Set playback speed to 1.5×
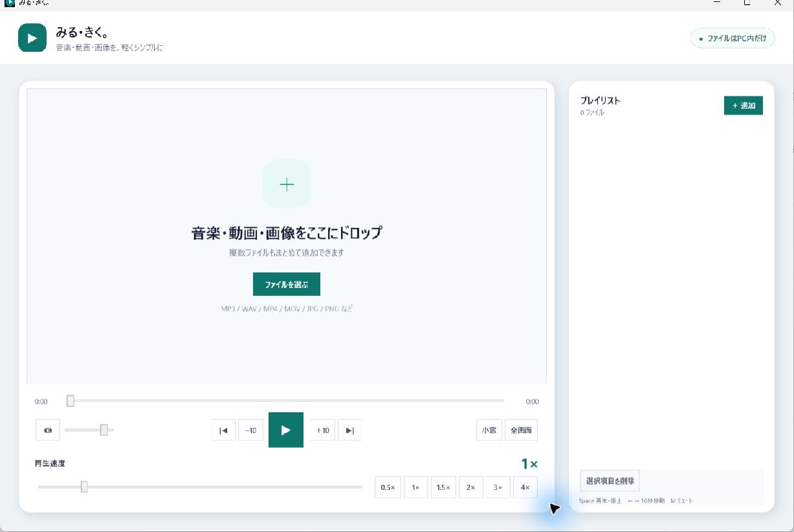794x532 pixels. click(x=443, y=487)
